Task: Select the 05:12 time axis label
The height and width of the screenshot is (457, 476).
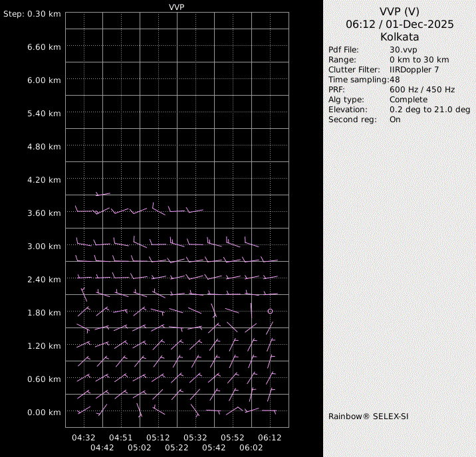Action: click(x=158, y=438)
